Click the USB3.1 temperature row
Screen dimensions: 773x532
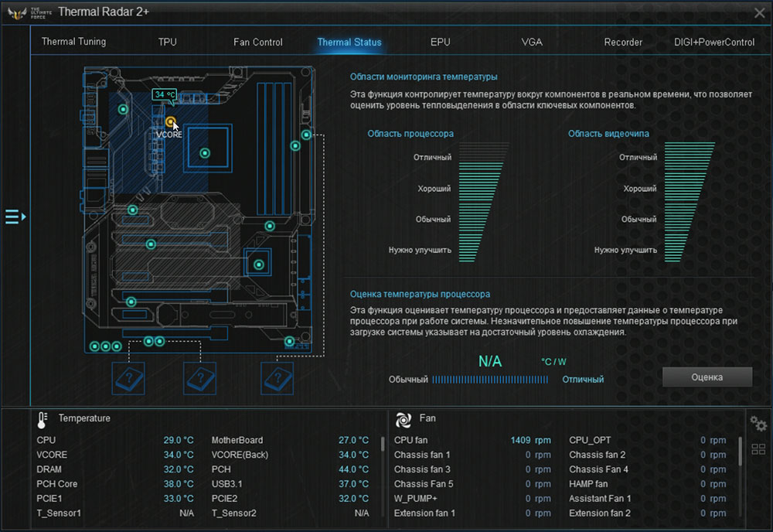tap(290, 484)
